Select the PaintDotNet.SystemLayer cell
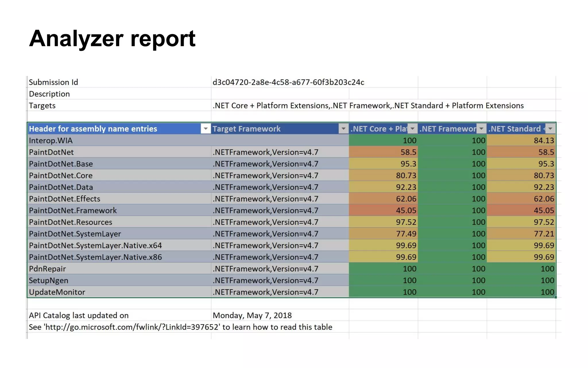This screenshot has width=588, height=368. 119,234
